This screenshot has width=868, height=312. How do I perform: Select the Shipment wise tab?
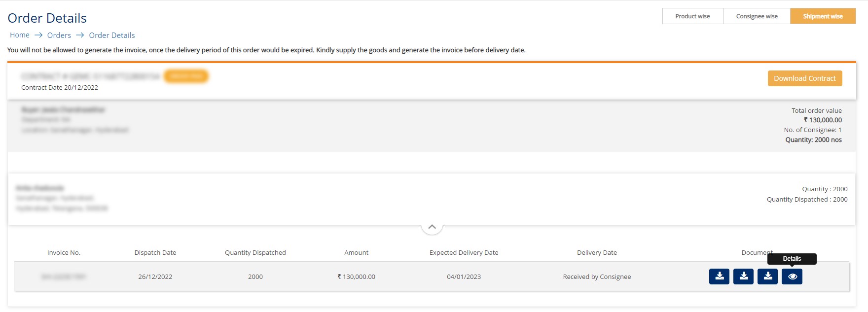click(x=823, y=16)
